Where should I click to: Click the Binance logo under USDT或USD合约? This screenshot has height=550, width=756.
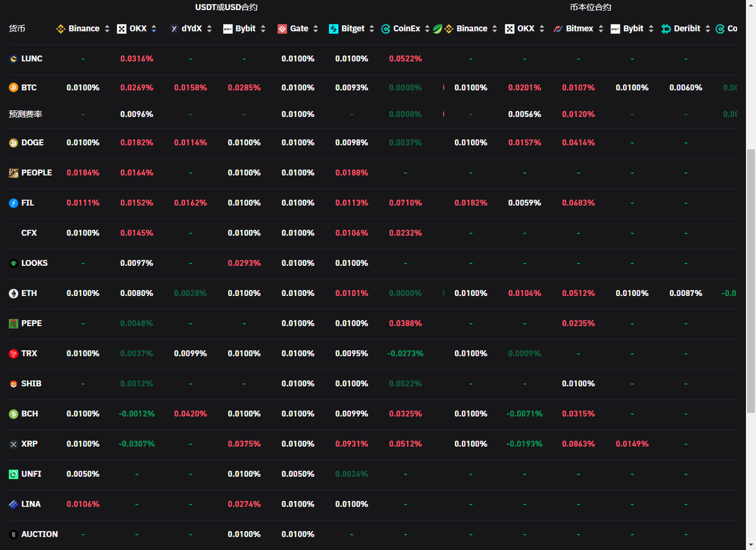pos(61,29)
